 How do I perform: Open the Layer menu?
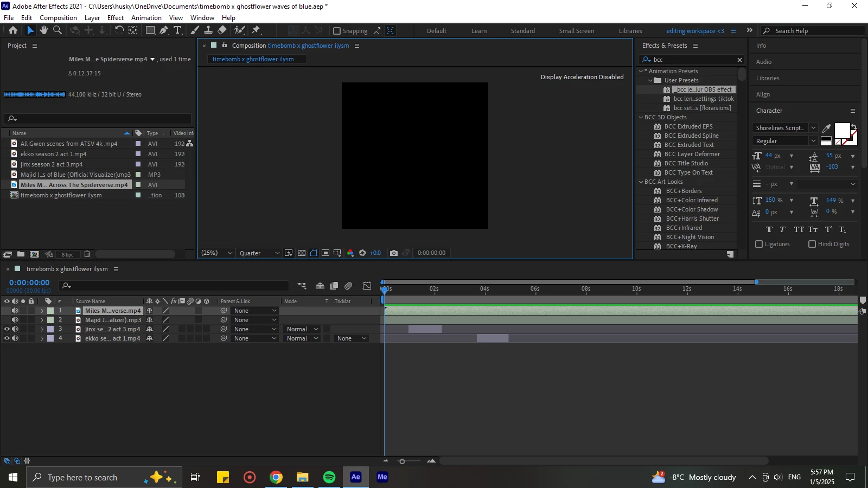click(x=92, y=17)
